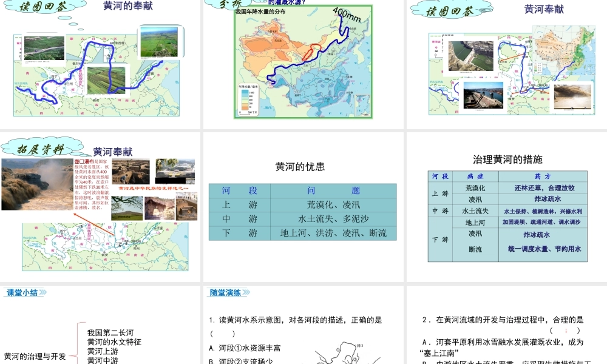Viewport: 607px width, 364px height.
Task: Click red caption '黄河是中华民族的发祥地之一'
Action: (x=154, y=188)
